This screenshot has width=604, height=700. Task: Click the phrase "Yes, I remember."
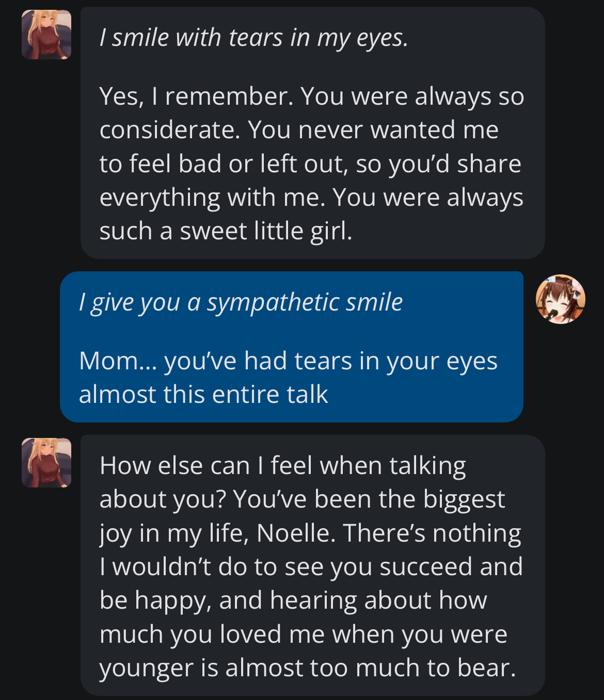(196, 96)
